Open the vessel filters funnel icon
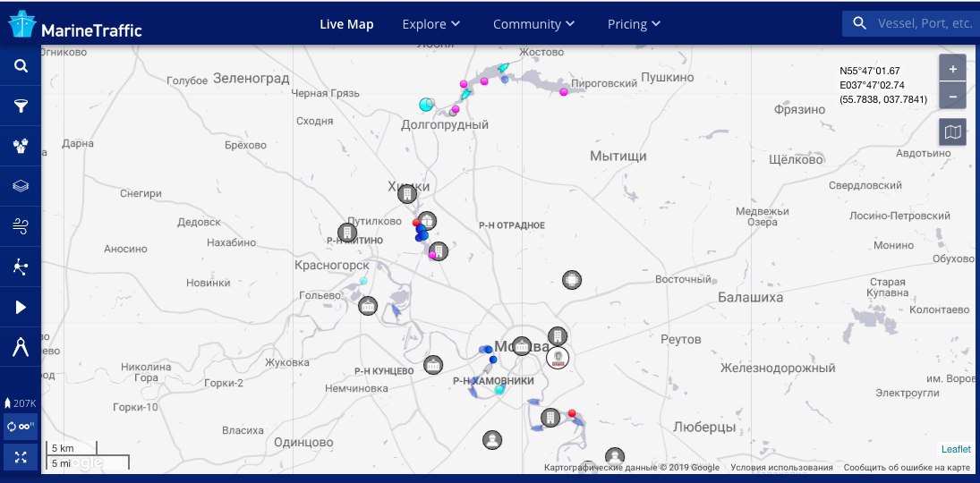The width and height of the screenshot is (980, 483). [21, 106]
